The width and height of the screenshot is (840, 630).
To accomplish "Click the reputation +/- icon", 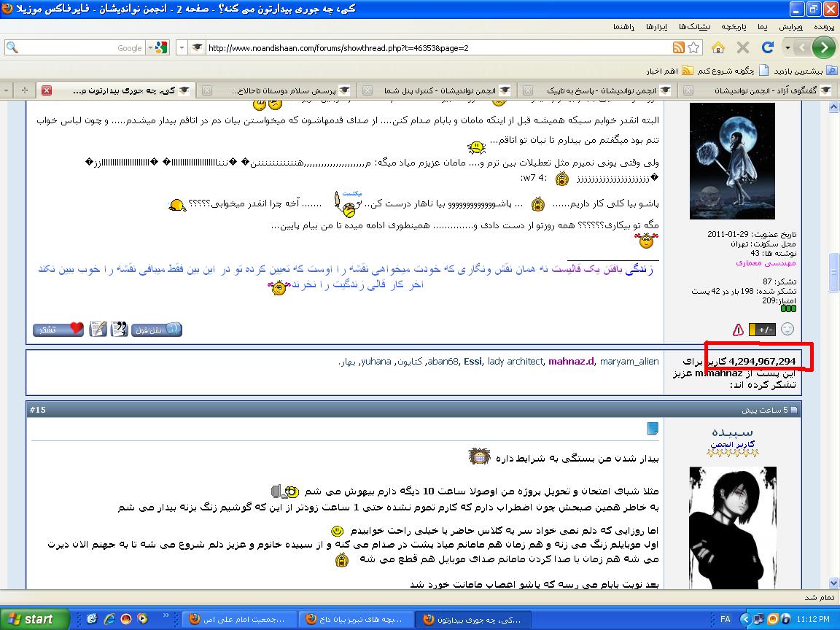I will (762, 330).
